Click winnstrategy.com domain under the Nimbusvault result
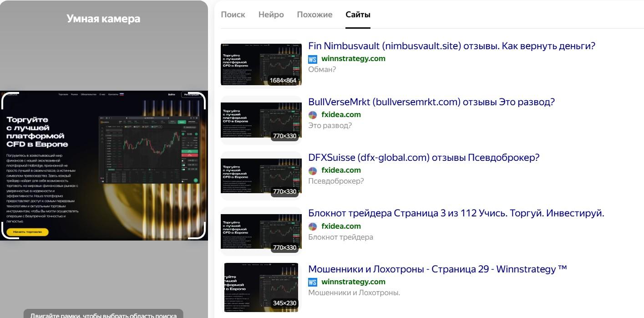Image resolution: width=644 pixels, height=318 pixels. tap(353, 59)
